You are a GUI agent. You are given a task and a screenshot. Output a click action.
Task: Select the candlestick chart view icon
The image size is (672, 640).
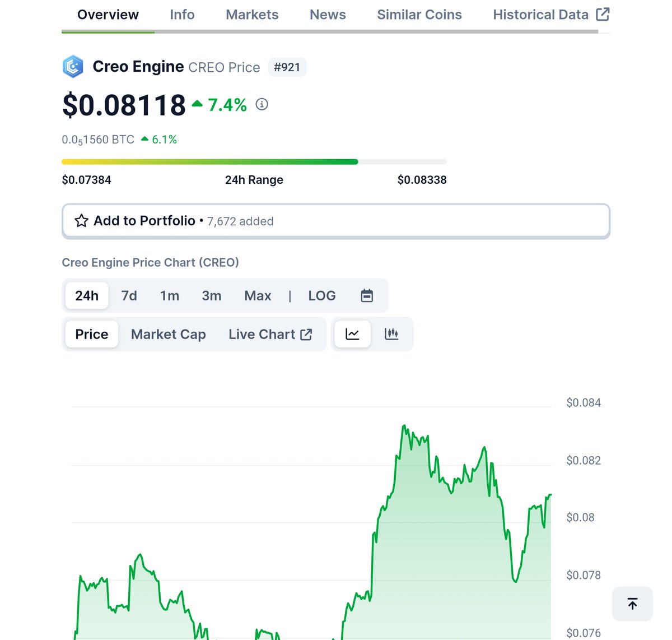391,335
